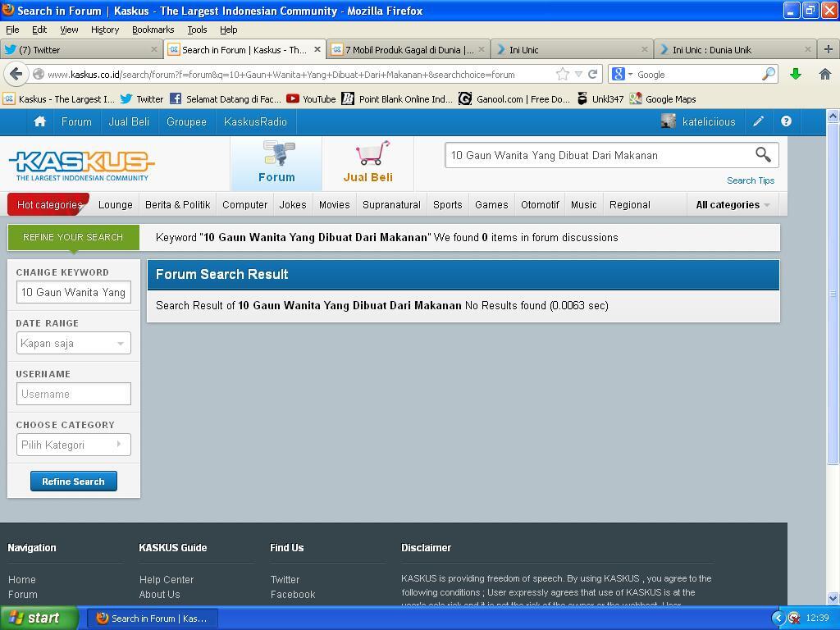Open search engine selector dropdown
840x630 pixels.
(623, 74)
